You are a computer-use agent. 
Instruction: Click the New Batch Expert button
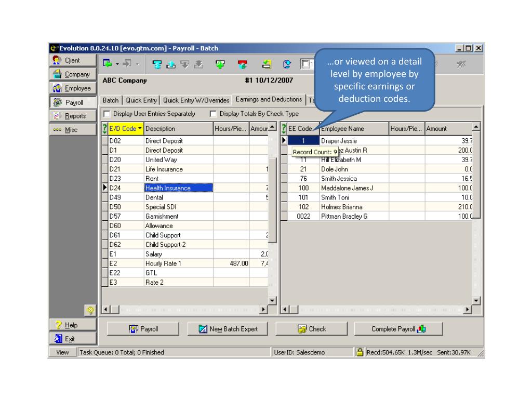(x=229, y=329)
